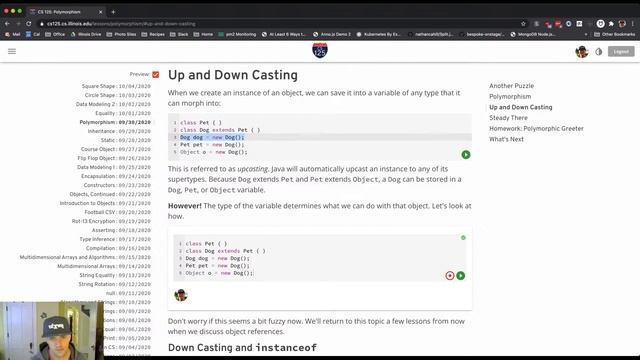Open the Flip Flop Object lesson

pos(114,158)
